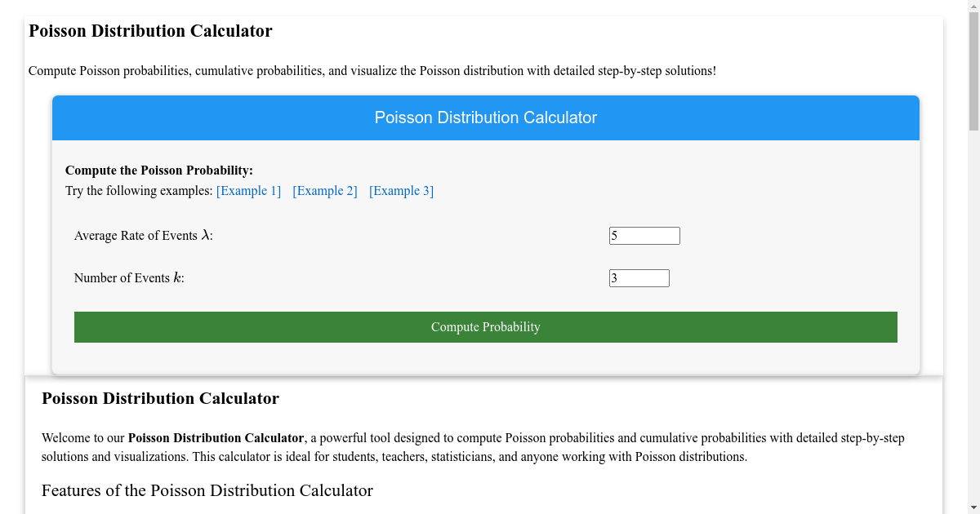Try Example 3 to fill sample values
Image resolution: width=980 pixels, height=514 pixels.
(401, 190)
